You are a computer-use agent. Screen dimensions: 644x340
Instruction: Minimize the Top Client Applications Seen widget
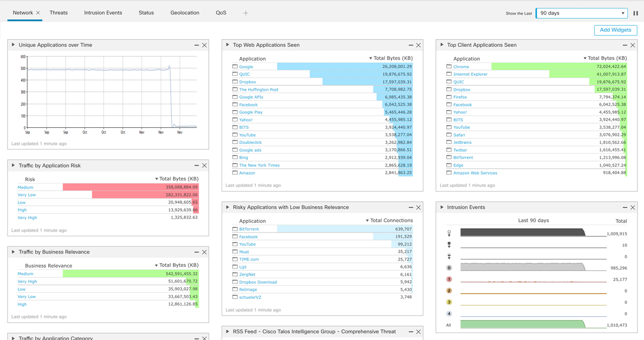625,45
